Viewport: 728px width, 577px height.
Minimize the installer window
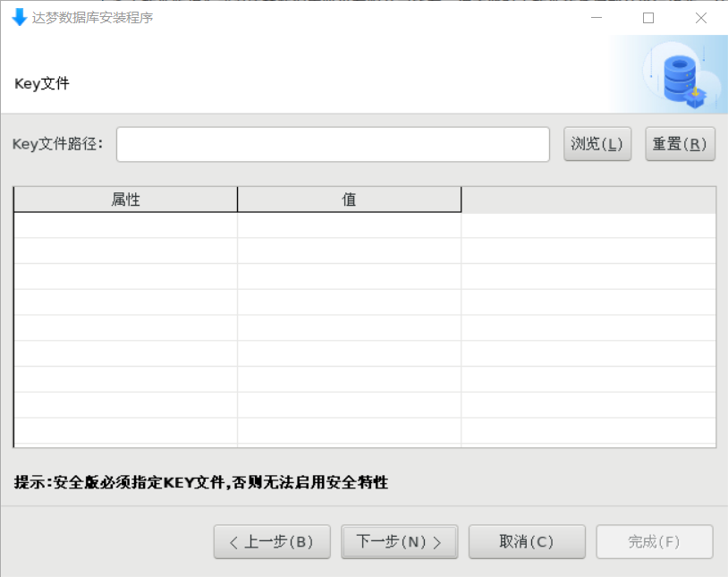tap(597, 18)
